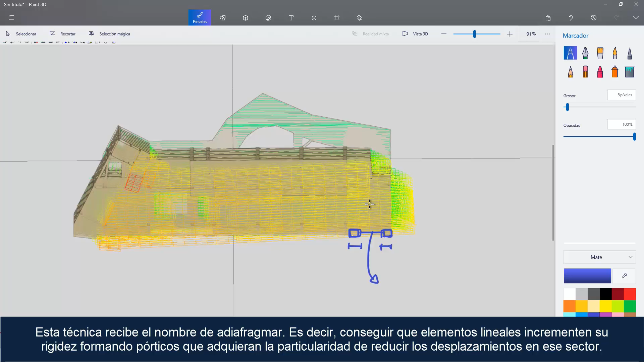Pick the Eraser tool
Screen dimensions: 644x362
click(x=585, y=72)
